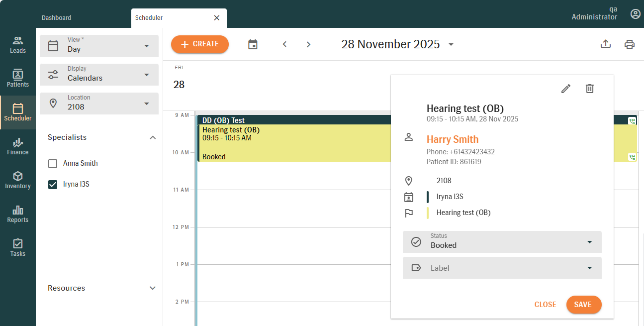Viewport: 644px width, 326px height.
Task: Open the Label dropdown
Action: point(502,268)
